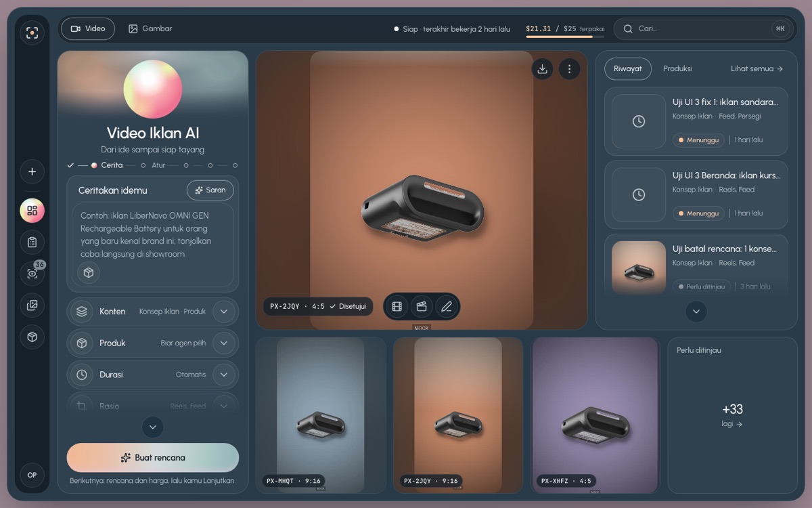Image resolution: width=812 pixels, height=508 pixels.
Task: Expand the Rasio option dropdown
Action: tap(224, 406)
